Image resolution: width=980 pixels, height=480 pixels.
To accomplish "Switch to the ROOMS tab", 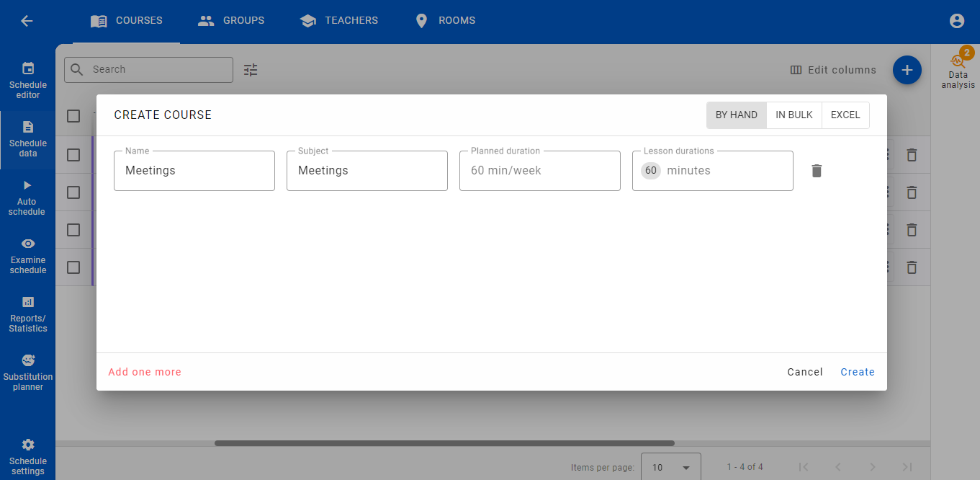I will click(x=446, y=21).
